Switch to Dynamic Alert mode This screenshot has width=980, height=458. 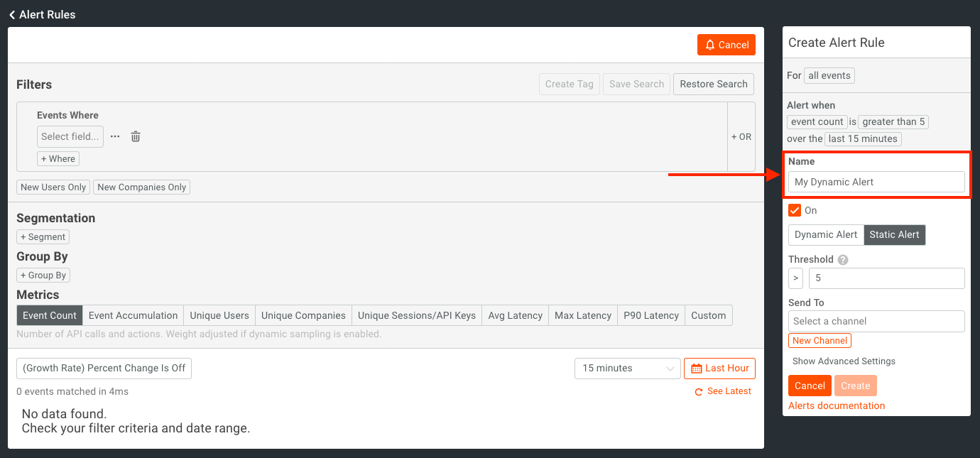point(825,235)
